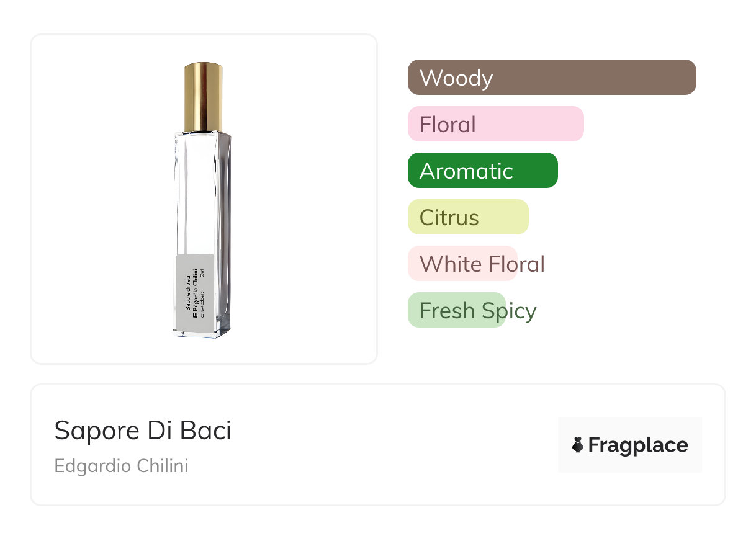
Task: Click the Fragplace wordmark text
Action: pyautogui.click(x=638, y=445)
